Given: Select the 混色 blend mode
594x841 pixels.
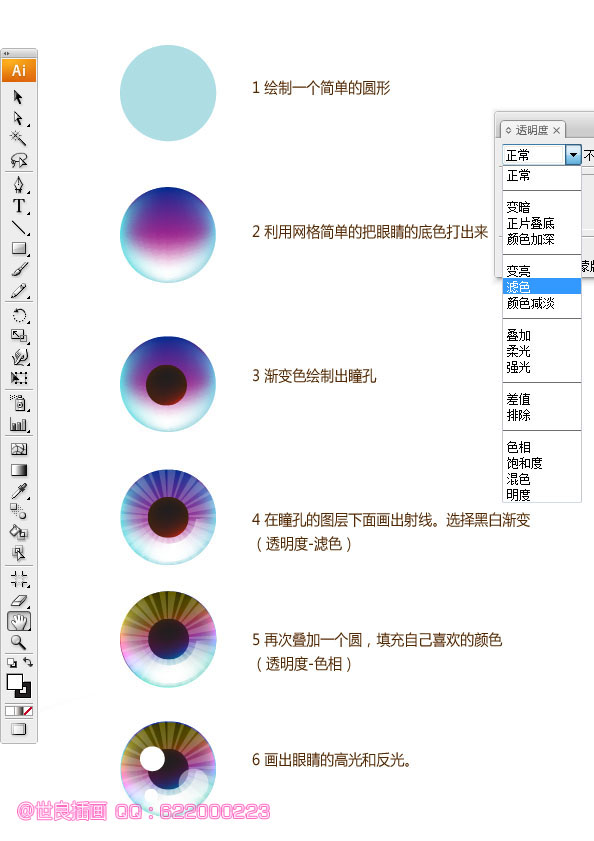Looking at the screenshot, I should tap(542, 479).
